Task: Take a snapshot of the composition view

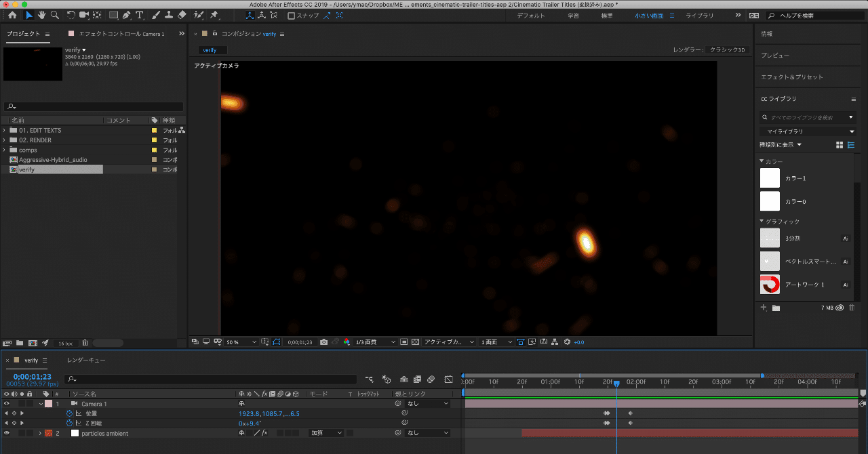Action: tap(323, 342)
